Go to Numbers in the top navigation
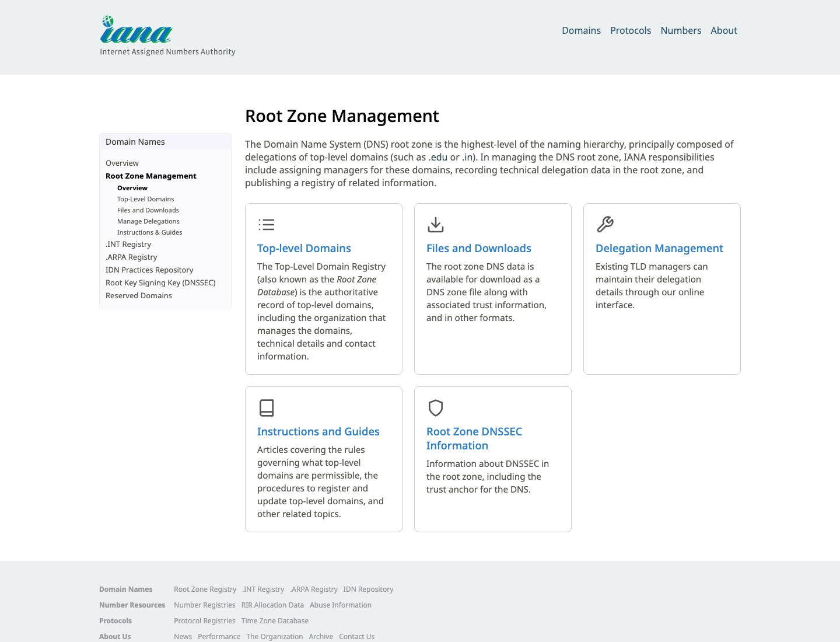The height and width of the screenshot is (642, 840). coord(681,30)
